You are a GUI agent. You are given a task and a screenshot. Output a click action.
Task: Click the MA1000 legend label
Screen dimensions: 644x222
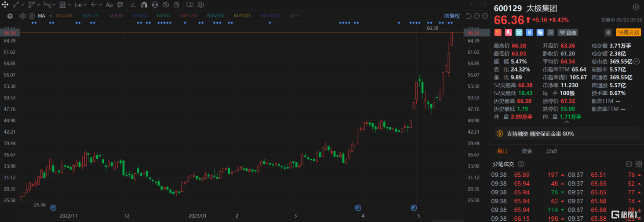270,16
